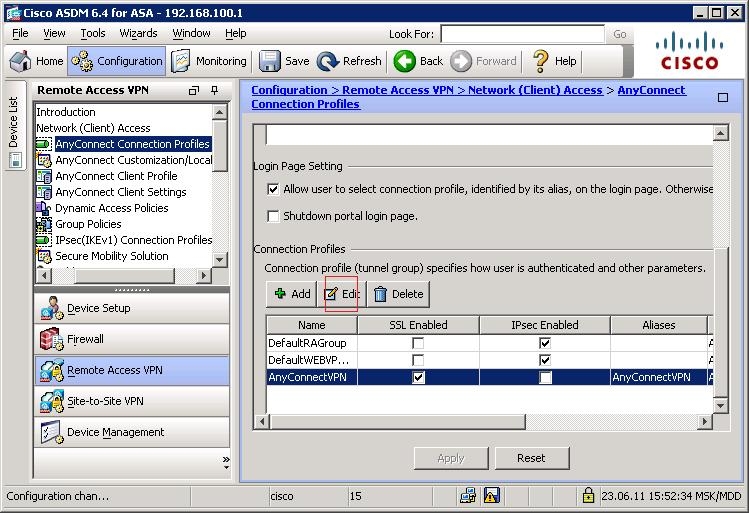Select the DefaultRAGroup row name
This screenshot has width=749, height=513.
311,343
